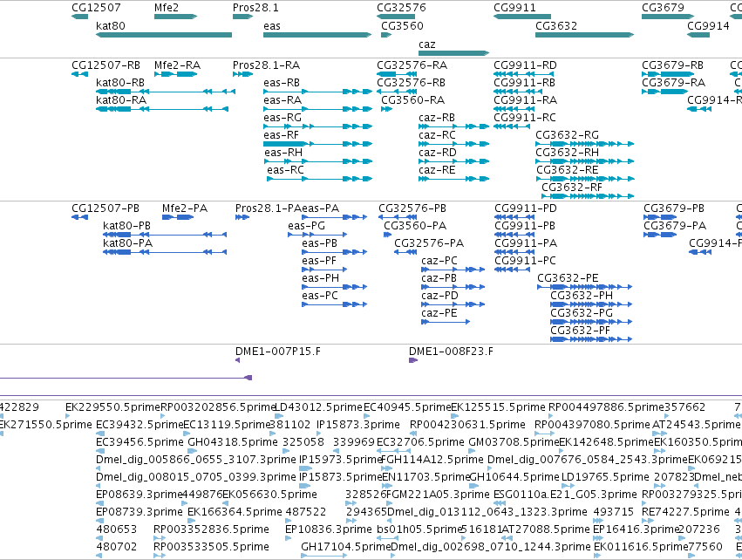Image resolution: width=742 pixels, height=560 pixels.
Task: Click the 'GH04318.5prime' EST label
Action: (x=233, y=442)
